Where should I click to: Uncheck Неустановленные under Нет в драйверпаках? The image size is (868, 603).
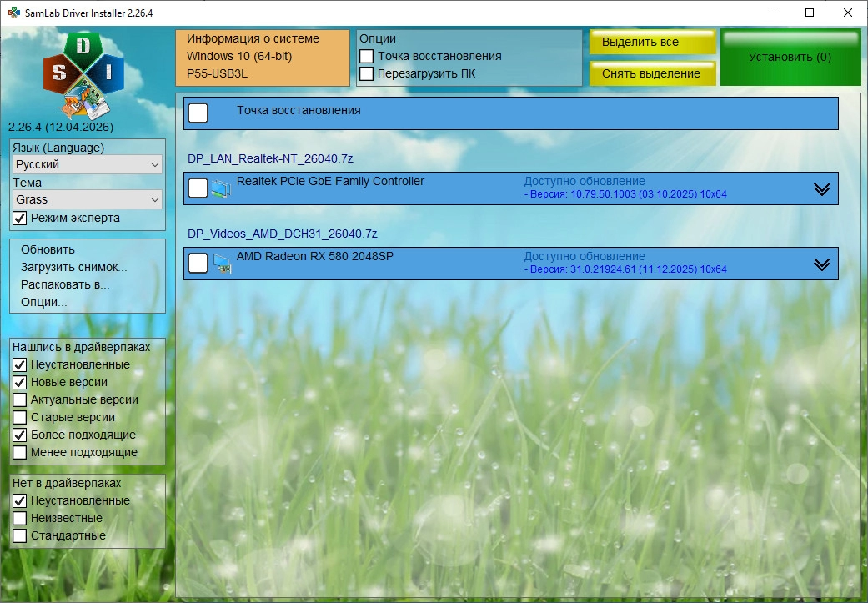[x=20, y=500]
